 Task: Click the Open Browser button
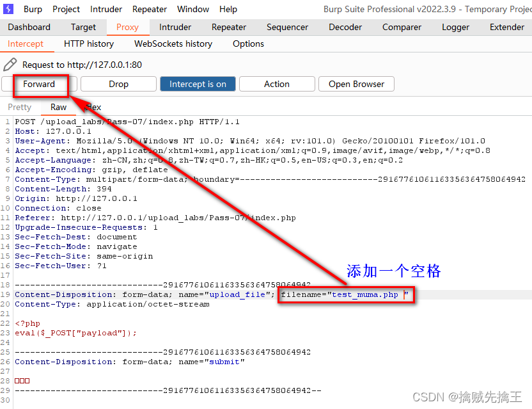click(356, 84)
